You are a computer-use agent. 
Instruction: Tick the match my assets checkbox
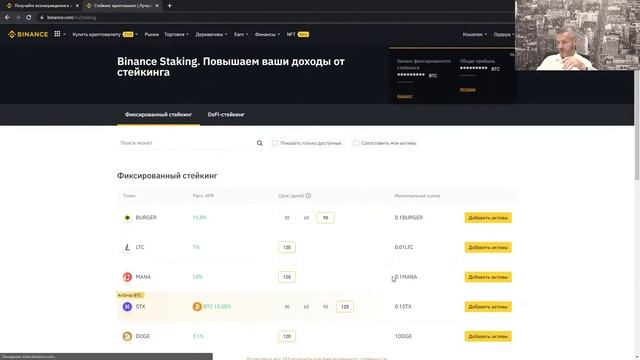point(356,143)
